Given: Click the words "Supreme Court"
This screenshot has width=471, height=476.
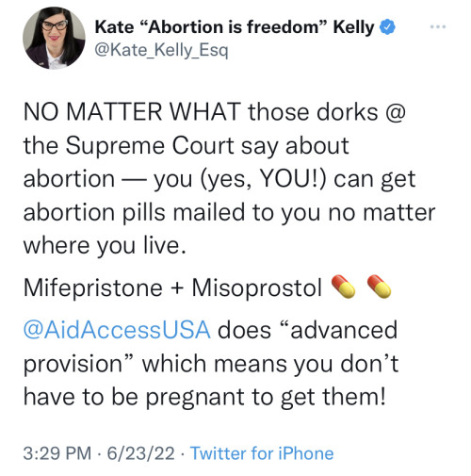Looking at the screenshot, I should [x=150, y=146].
